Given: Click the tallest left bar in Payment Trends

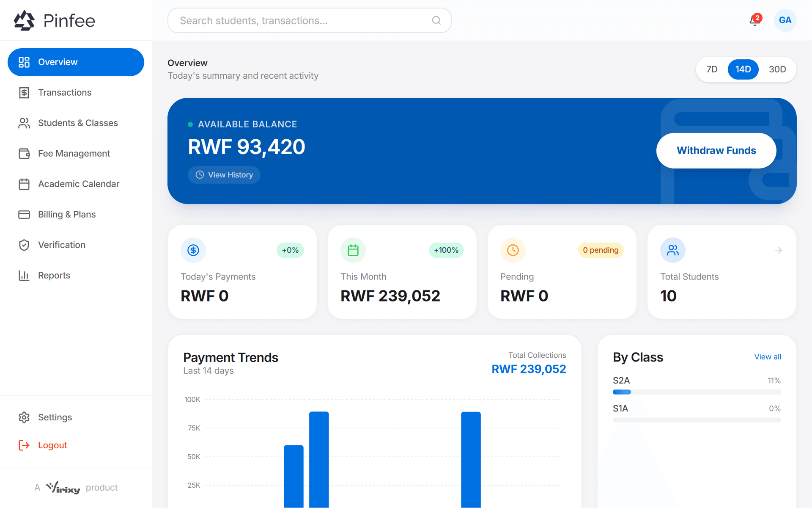Looking at the screenshot, I should point(319,459).
